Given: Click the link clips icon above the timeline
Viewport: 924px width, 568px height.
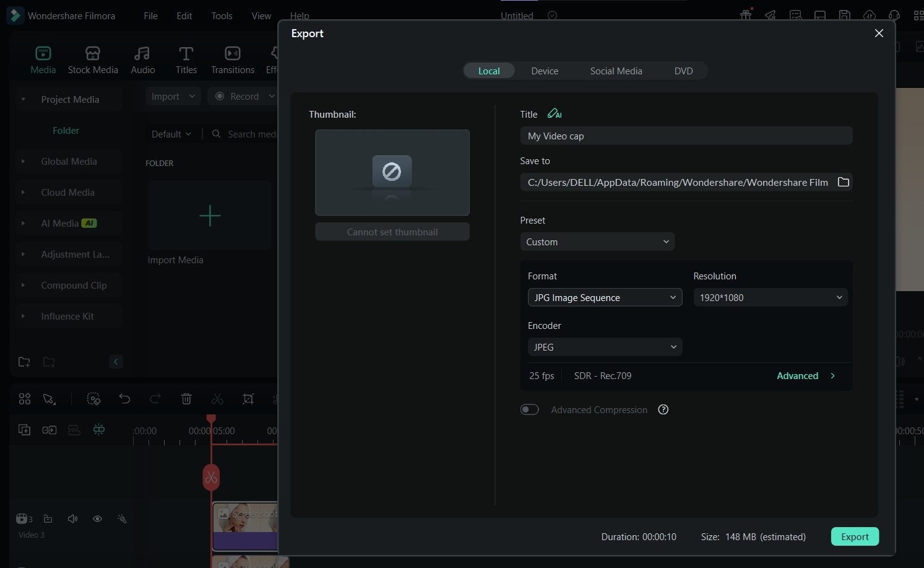Looking at the screenshot, I should coord(50,430).
